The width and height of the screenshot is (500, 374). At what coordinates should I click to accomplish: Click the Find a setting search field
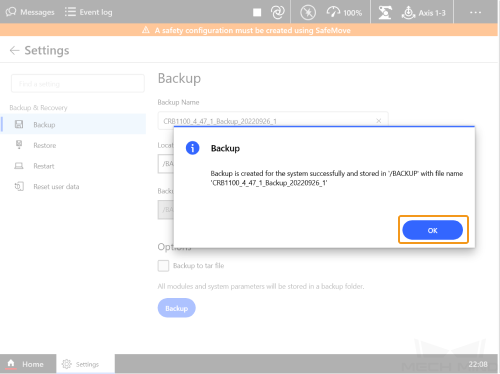point(78,84)
